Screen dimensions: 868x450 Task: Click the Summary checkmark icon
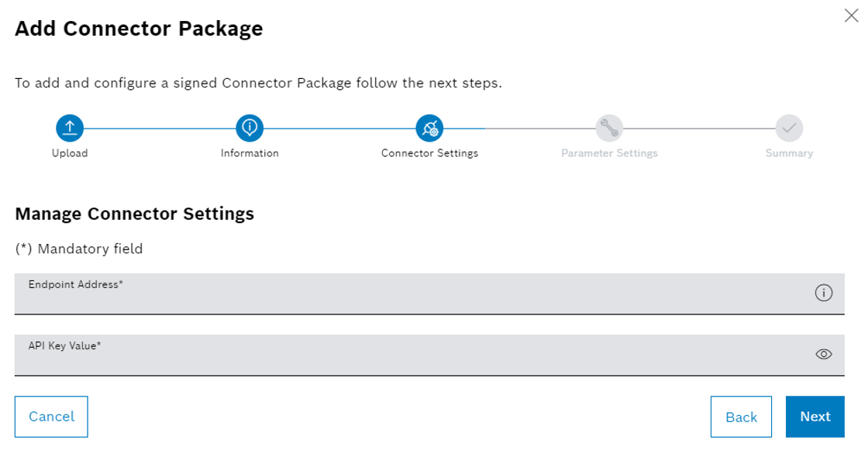click(789, 129)
